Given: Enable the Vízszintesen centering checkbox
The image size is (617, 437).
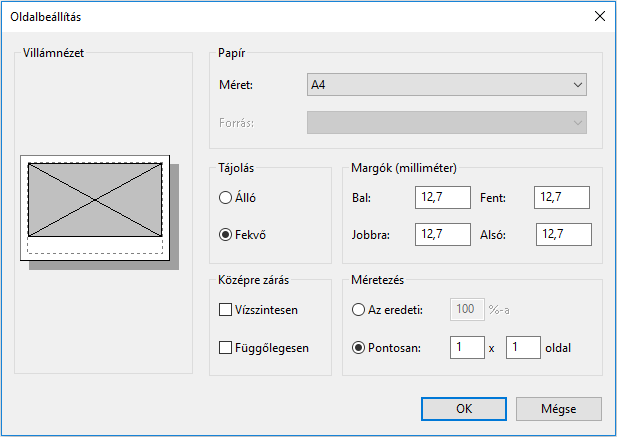Looking at the screenshot, I should [226, 310].
